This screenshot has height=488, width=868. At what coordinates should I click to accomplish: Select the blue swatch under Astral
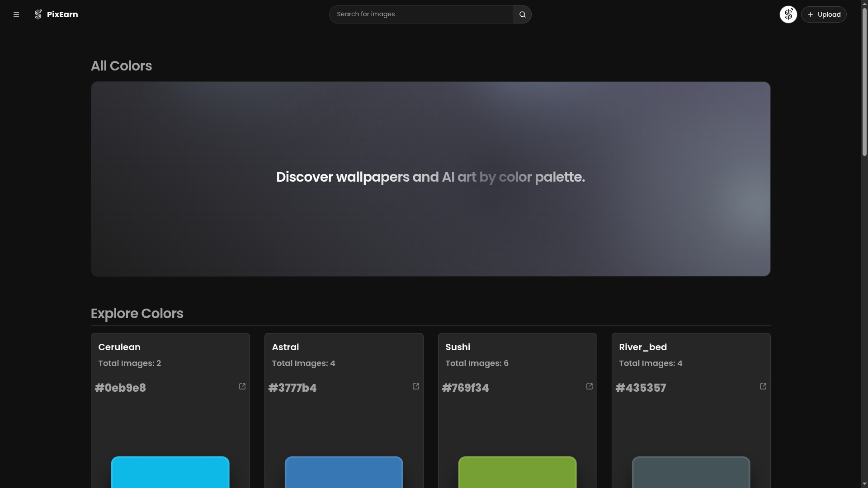tap(344, 474)
